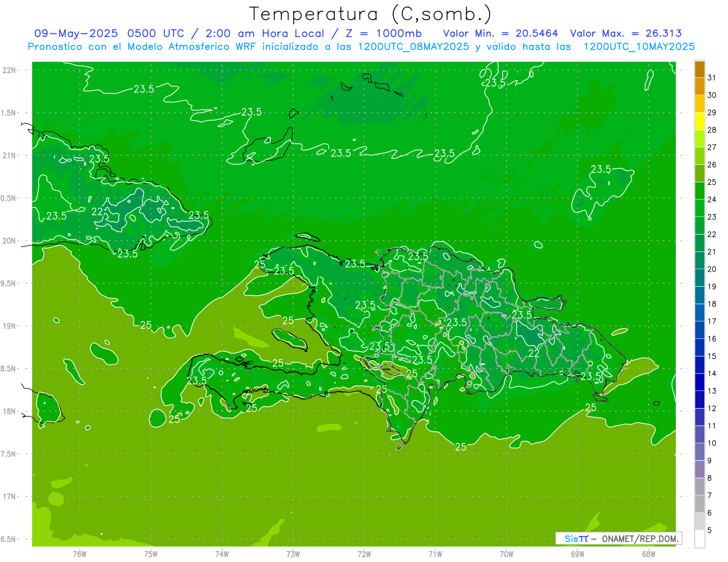Click the "71W" longitude axis label

coord(435,554)
